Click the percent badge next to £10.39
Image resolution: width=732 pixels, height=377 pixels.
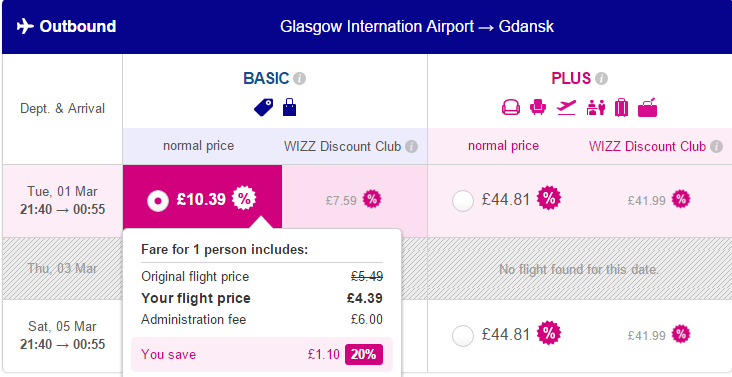pyautogui.click(x=244, y=198)
